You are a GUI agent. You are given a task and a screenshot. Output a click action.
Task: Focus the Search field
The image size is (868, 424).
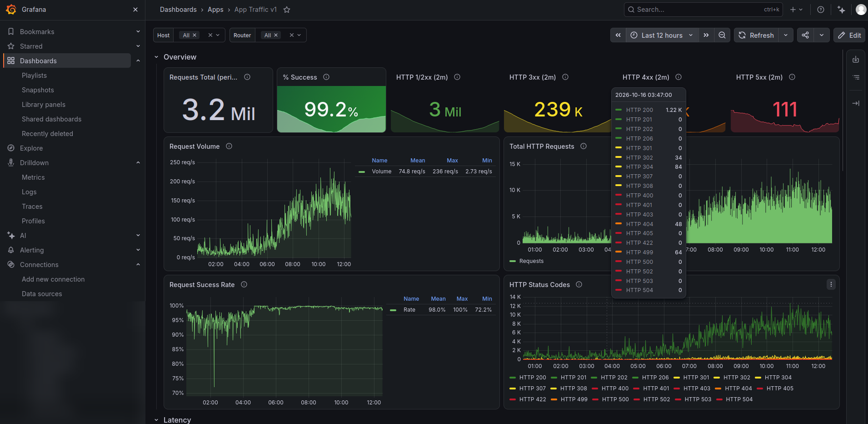pyautogui.click(x=703, y=10)
